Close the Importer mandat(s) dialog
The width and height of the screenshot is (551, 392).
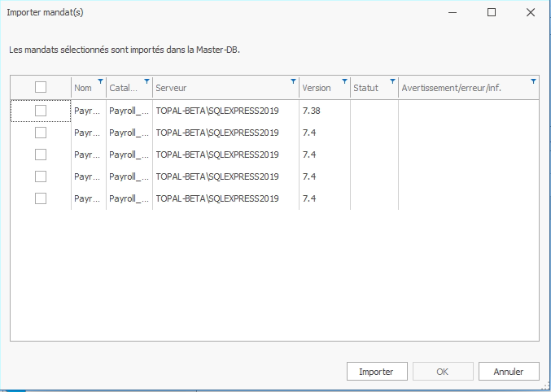pyautogui.click(x=531, y=13)
